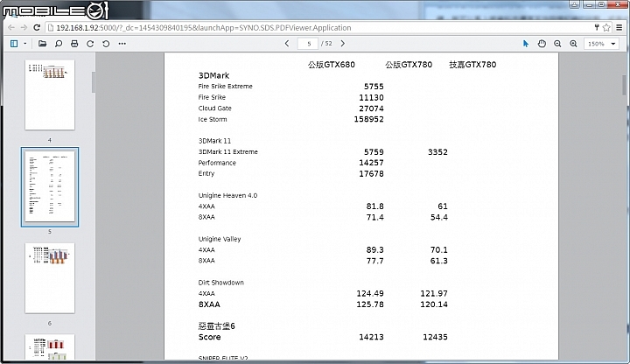Screen dimensions: 630x364
Task: Click the value 89.3
Action: pyautogui.click(x=374, y=250)
